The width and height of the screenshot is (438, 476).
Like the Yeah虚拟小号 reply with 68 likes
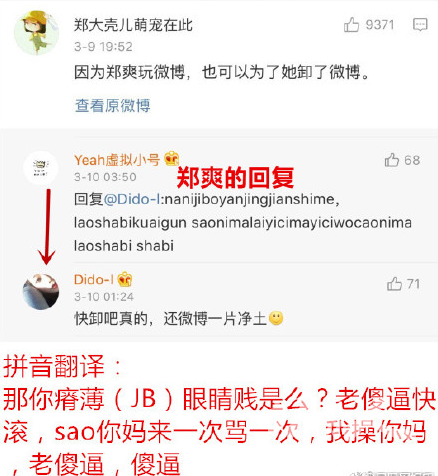pos(392,160)
